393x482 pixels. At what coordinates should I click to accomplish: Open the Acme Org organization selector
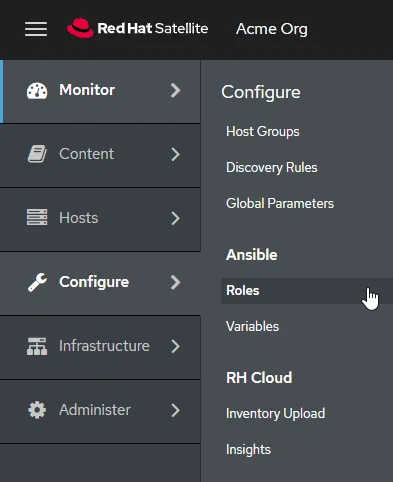[272, 29]
